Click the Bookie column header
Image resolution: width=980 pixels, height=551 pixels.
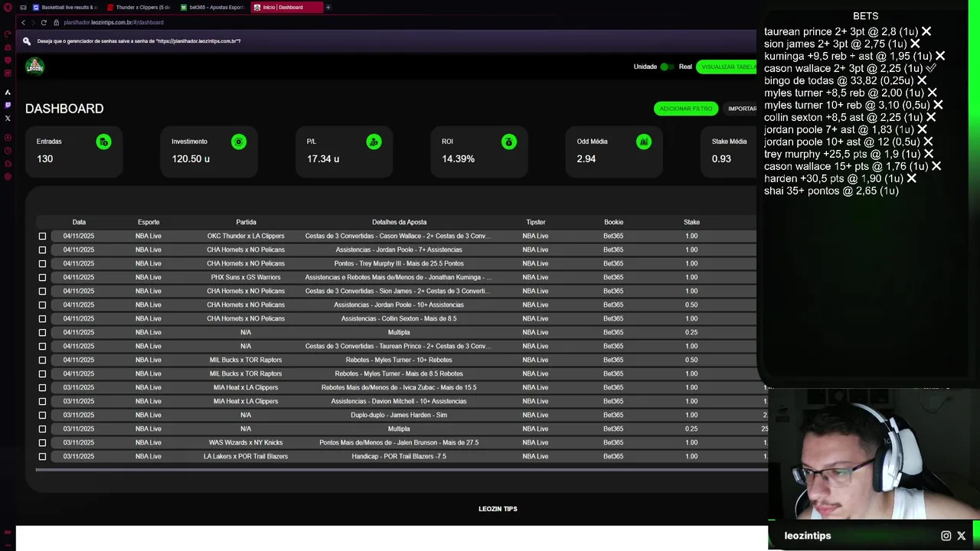click(x=613, y=222)
